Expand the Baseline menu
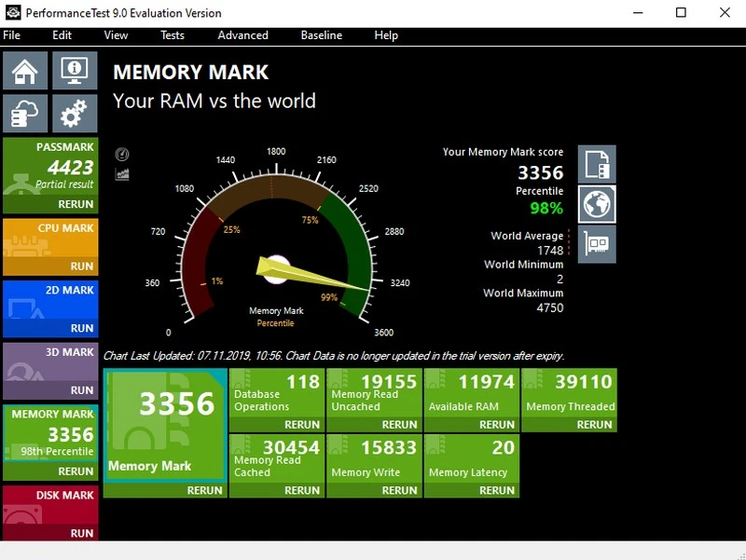 click(x=321, y=35)
